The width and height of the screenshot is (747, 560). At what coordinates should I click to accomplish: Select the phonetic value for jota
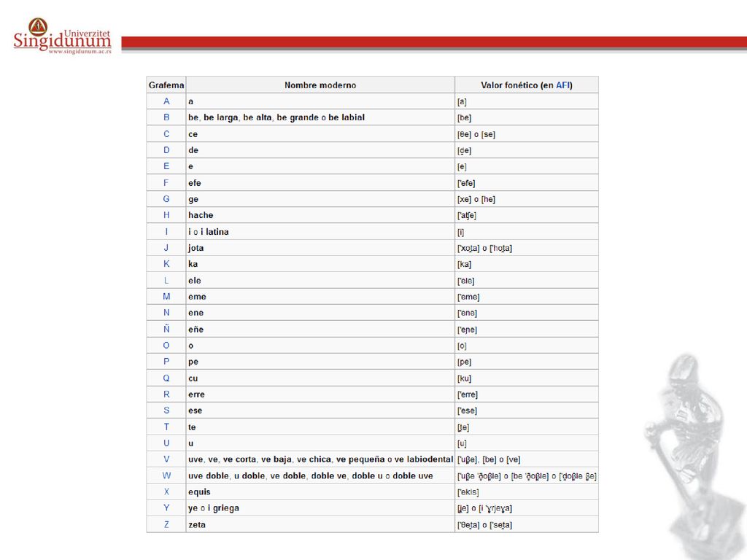pos(484,248)
